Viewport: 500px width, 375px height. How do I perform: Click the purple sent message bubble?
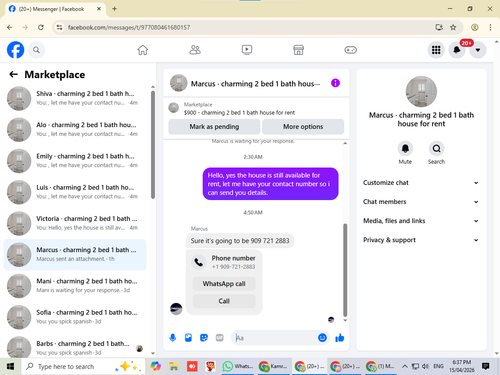click(270, 184)
